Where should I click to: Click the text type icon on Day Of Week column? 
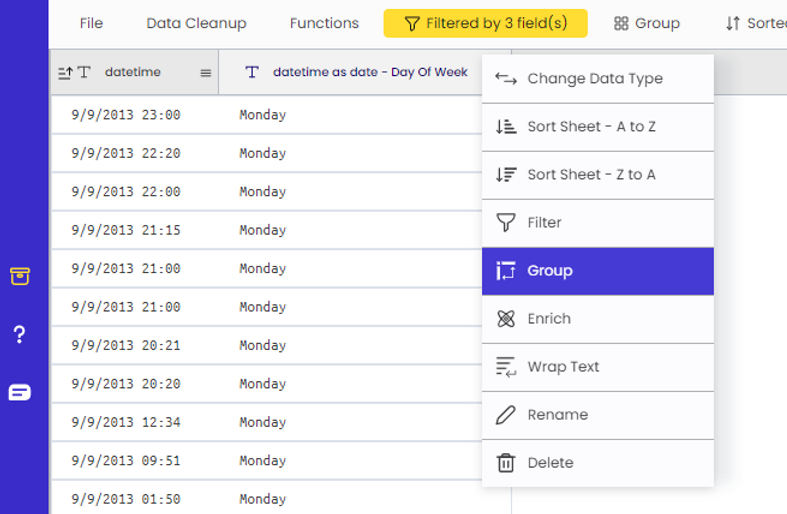click(x=252, y=72)
